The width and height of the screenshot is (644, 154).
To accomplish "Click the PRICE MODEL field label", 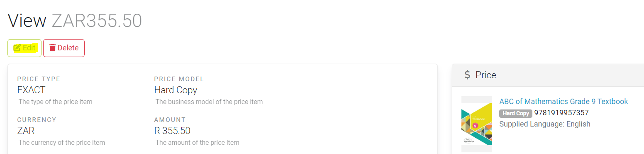I will click(x=179, y=79).
